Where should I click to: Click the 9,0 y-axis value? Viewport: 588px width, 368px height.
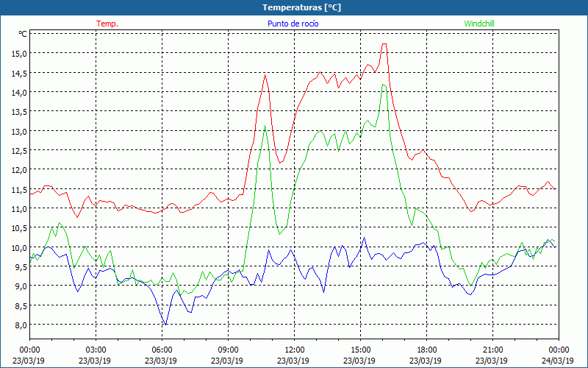[x=21, y=286]
